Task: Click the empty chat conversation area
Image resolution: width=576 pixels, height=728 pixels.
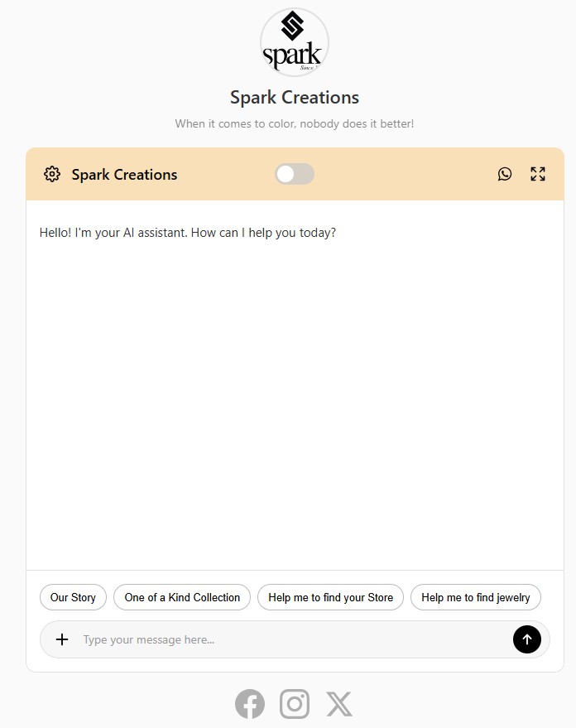Action: (x=295, y=398)
